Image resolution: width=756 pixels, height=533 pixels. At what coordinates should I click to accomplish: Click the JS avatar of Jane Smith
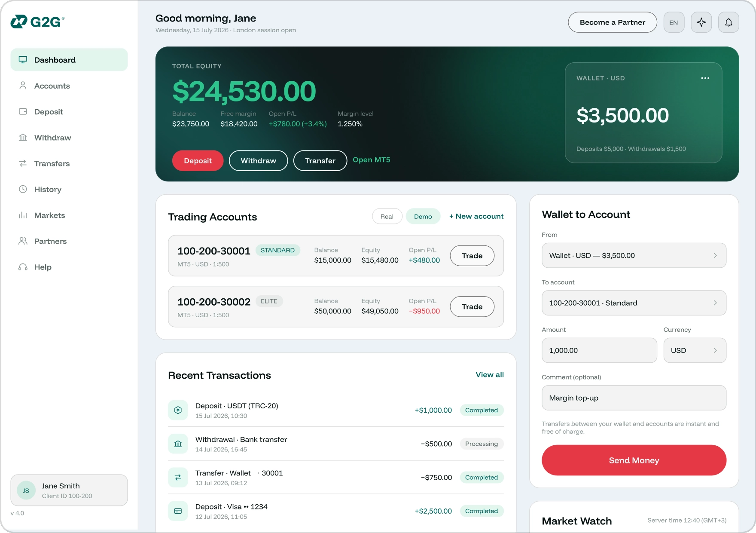coord(26,490)
